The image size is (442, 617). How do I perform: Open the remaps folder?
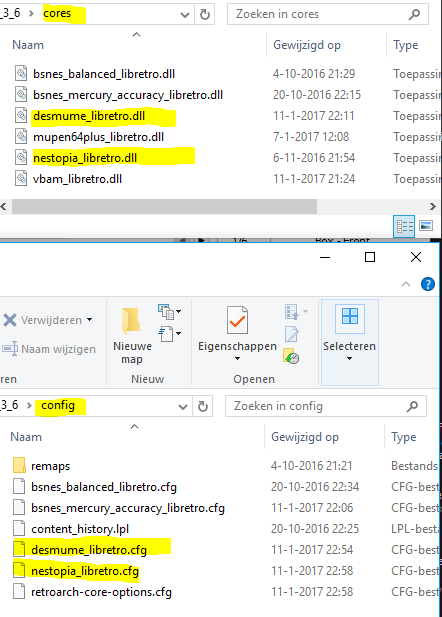click(50, 466)
